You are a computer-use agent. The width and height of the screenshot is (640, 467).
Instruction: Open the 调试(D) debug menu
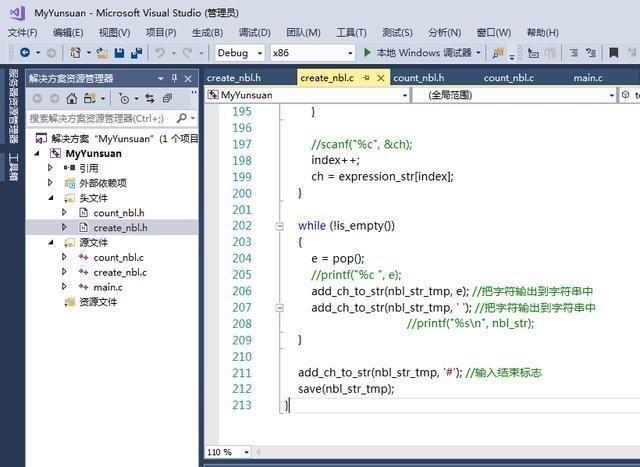click(255, 32)
